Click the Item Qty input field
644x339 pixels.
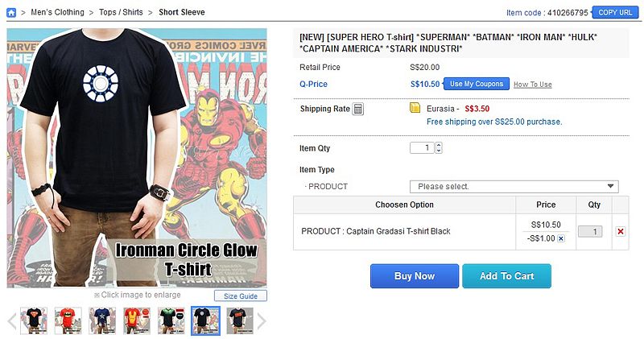coord(422,148)
